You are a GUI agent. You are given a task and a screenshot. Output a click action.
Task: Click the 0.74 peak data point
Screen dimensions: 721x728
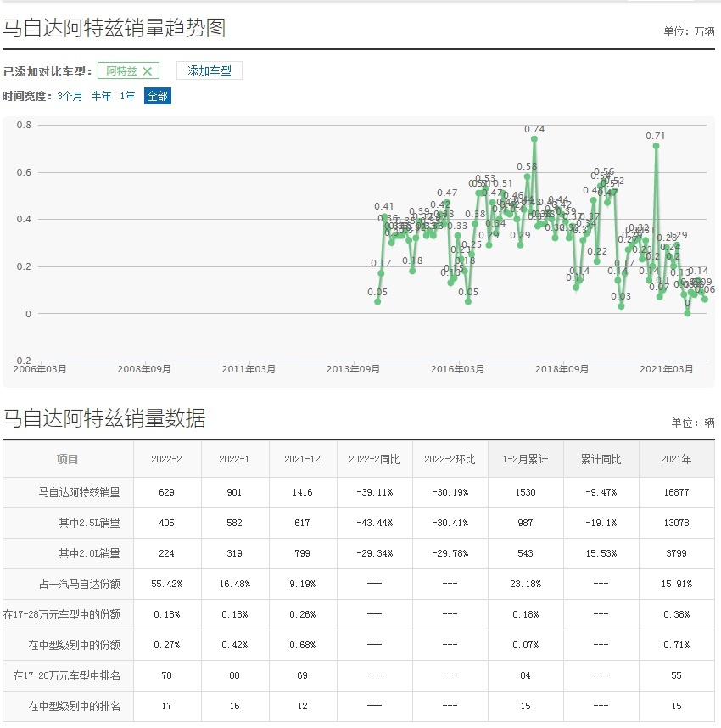(534, 139)
